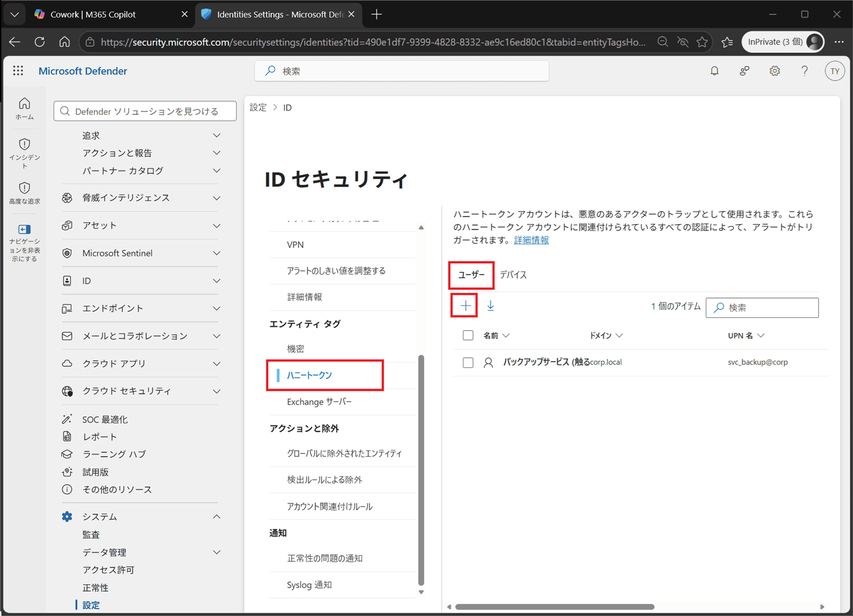
Task: Click the 詳細情報 link in description
Action: [531, 240]
